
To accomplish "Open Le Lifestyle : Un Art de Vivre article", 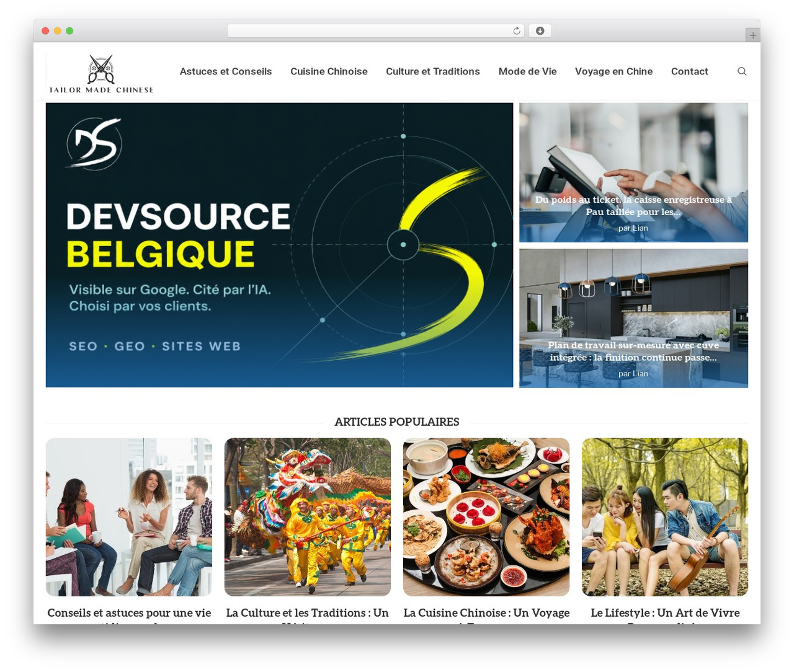I will tap(665, 613).
